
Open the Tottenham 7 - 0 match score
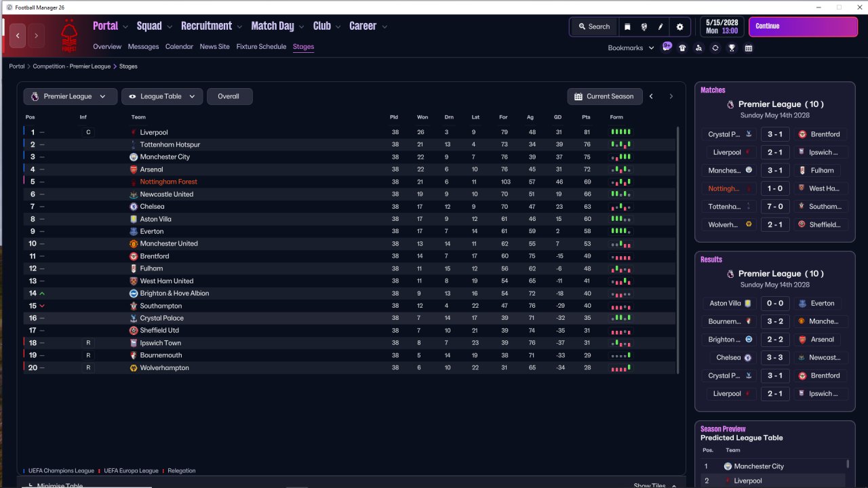pyautogui.click(x=775, y=207)
